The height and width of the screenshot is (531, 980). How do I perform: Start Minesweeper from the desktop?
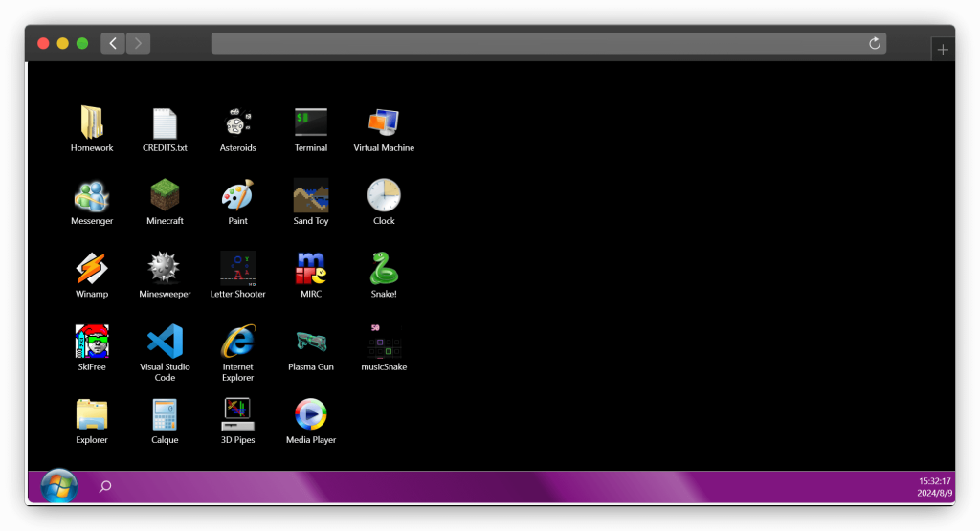coord(165,269)
